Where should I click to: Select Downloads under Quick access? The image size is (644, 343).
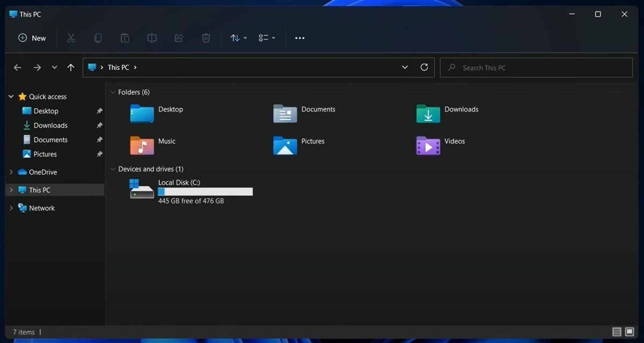(50, 125)
